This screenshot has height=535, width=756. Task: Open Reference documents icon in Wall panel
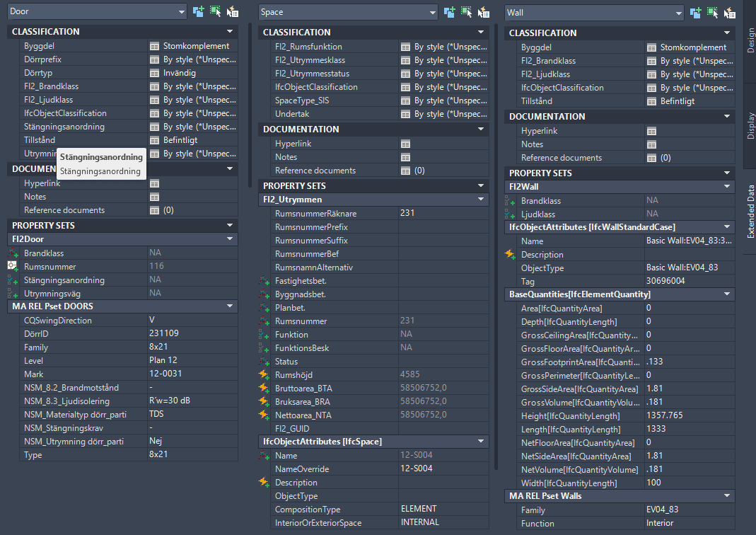click(x=651, y=159)
